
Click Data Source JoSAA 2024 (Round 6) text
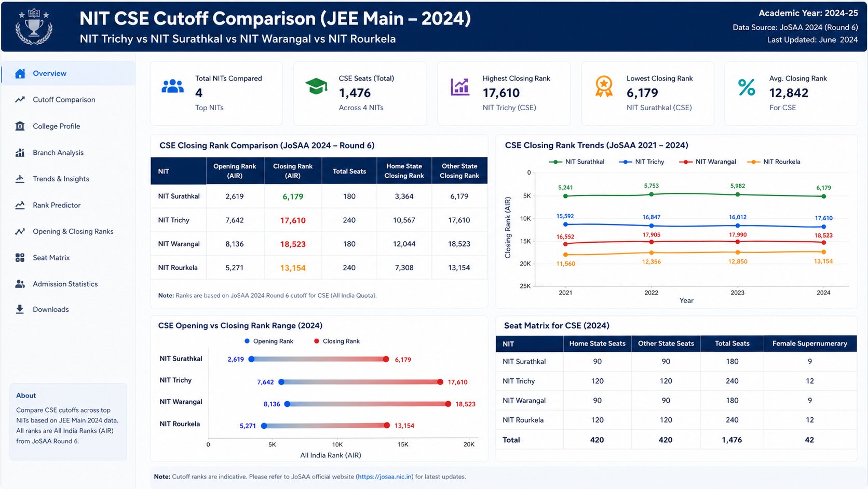[795, 27]
